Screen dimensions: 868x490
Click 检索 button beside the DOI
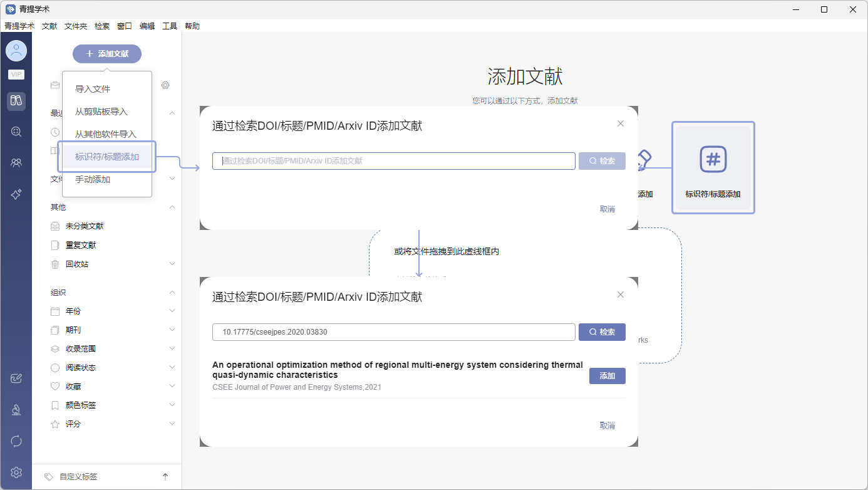click(602, 332)
